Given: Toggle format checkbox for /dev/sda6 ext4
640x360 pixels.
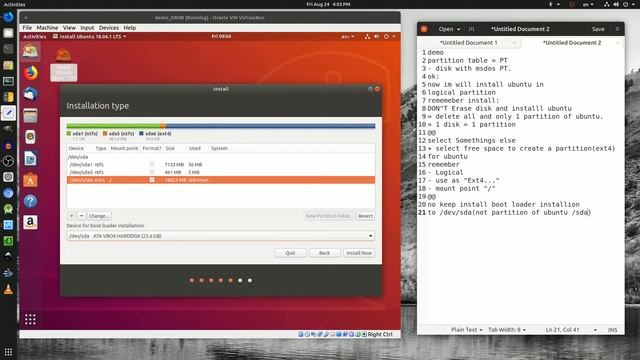Looking at the screenshot, I should (x=152, y=180).
